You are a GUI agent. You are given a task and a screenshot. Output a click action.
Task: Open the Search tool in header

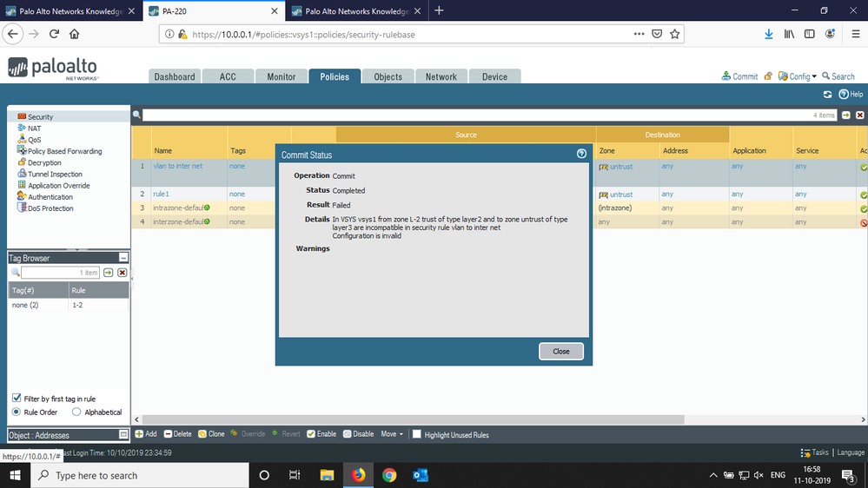tap(838, 76)
